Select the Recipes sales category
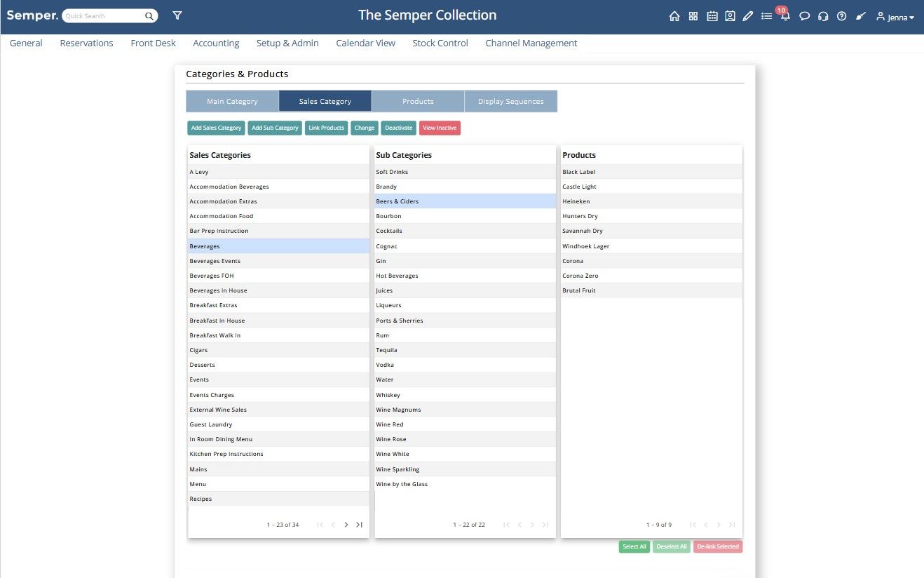The width and height of the screenshot is (924, 578). tap(279, 499)
